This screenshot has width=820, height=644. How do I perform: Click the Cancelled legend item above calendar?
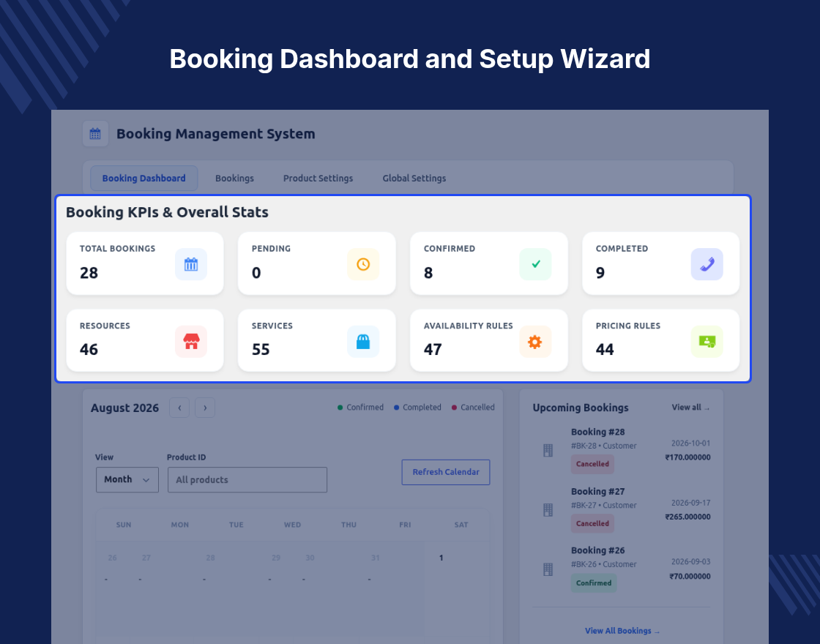click(473, 407)
